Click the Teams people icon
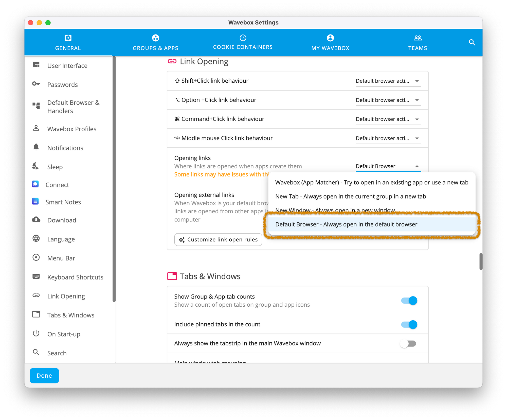 pos(418,38)
